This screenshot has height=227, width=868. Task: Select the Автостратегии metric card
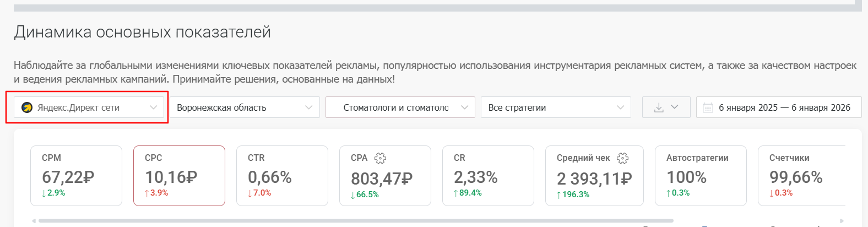point(700,176)
